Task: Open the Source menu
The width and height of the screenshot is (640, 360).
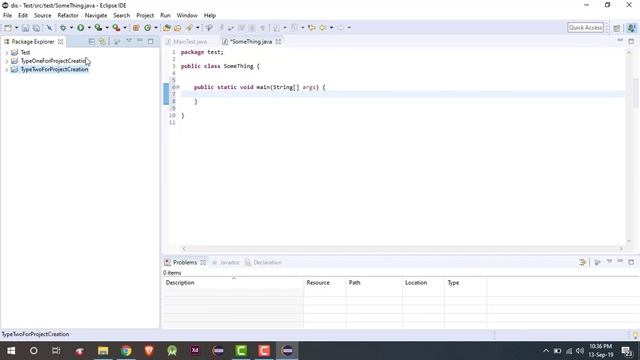Action: 42,15
